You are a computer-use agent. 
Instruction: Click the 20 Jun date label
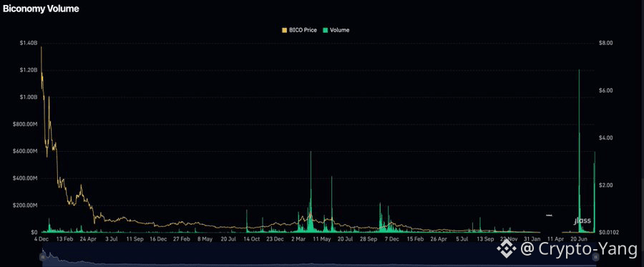(579, 238)
